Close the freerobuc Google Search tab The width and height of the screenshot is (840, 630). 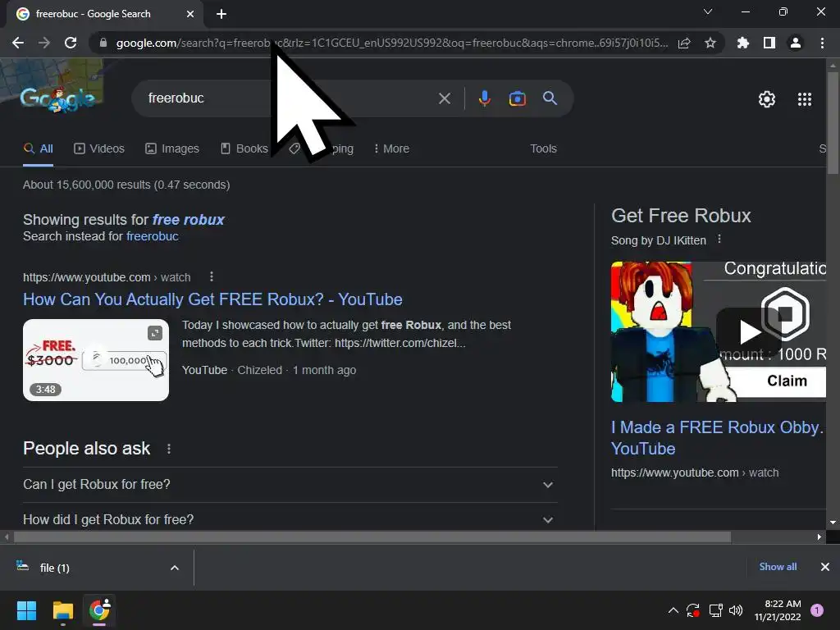[x=190, y=14]
